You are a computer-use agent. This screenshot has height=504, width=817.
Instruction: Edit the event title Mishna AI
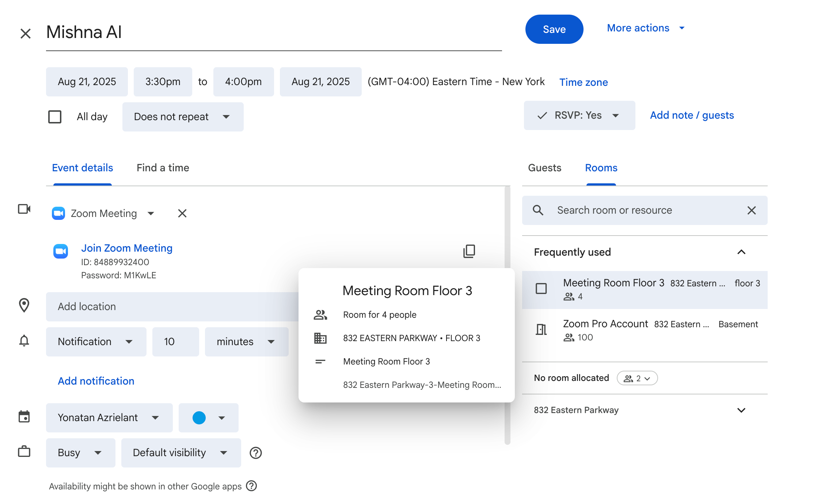(274, 32)
